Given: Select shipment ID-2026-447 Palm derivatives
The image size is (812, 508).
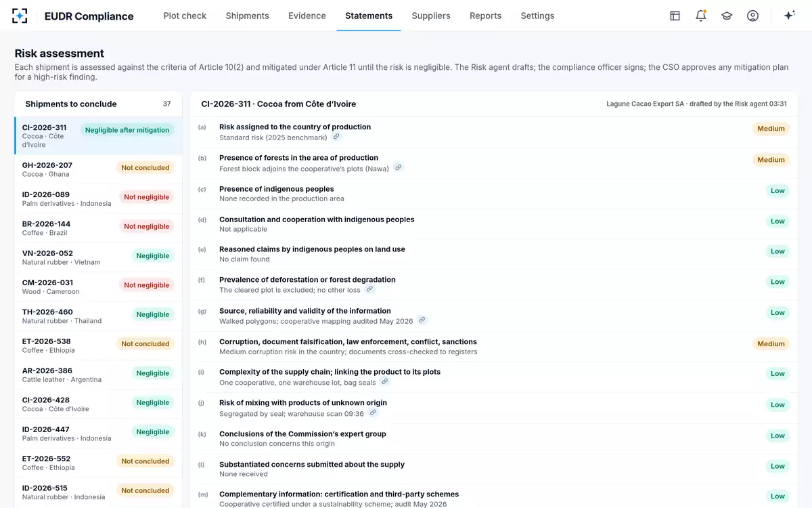Looking at the screenshot, I should coord(99,433).
